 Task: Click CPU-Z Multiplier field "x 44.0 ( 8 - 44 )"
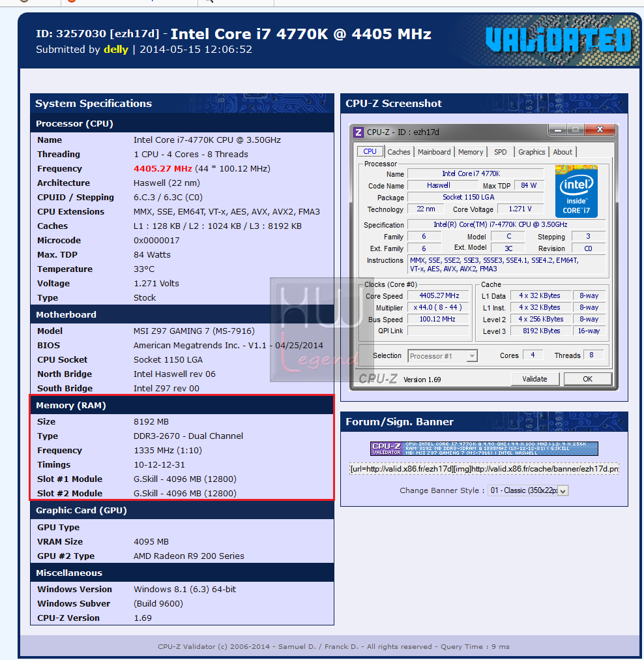pyautogui.click(x=439, y=307)
